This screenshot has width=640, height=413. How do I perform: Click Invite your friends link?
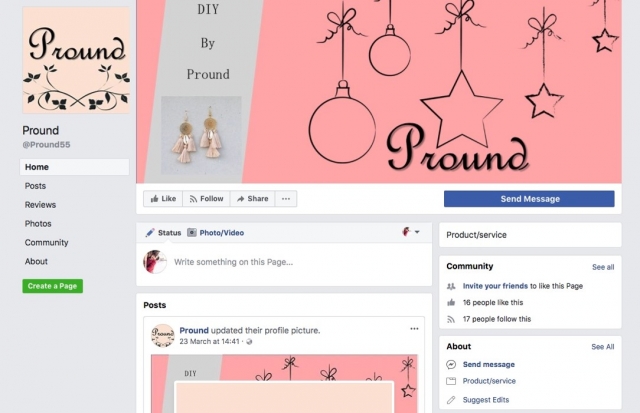[x=495, y=286]
